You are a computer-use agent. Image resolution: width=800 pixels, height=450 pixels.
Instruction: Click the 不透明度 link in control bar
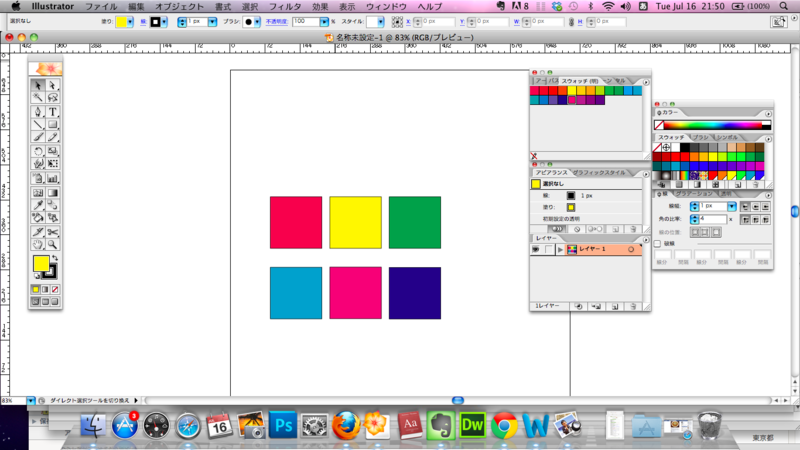277,22
